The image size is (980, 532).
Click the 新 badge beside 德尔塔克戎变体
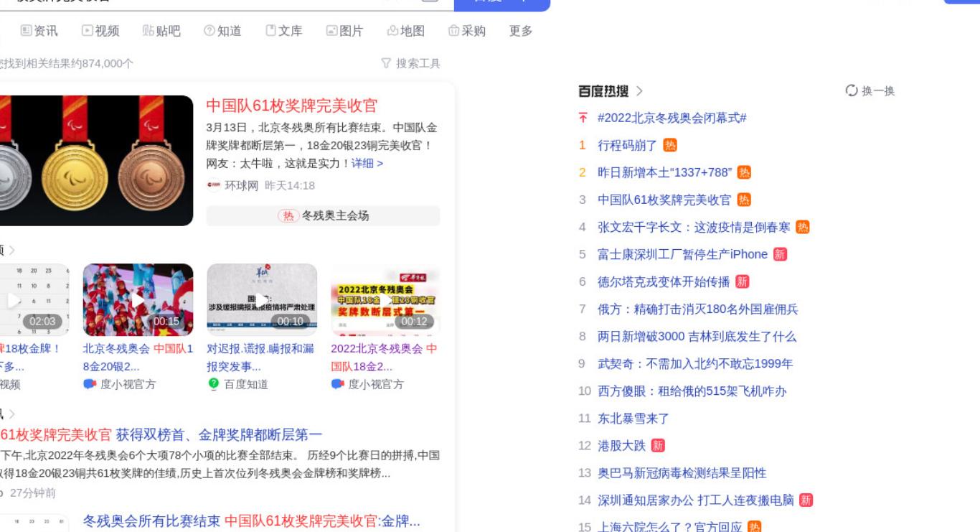[742, 282]
